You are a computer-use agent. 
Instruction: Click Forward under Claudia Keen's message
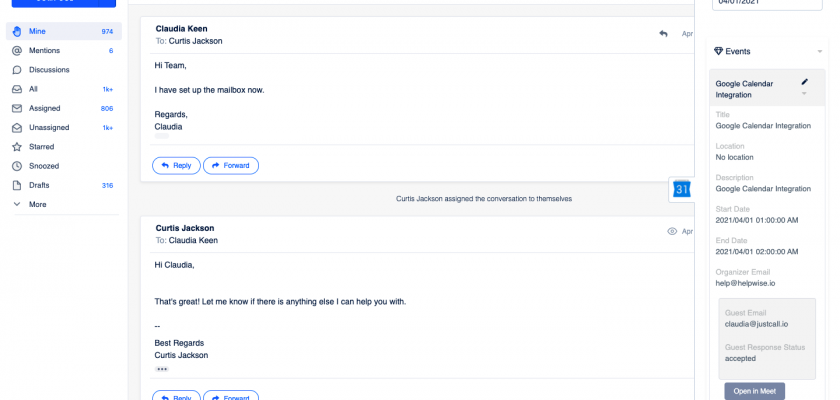pos(231,165)
